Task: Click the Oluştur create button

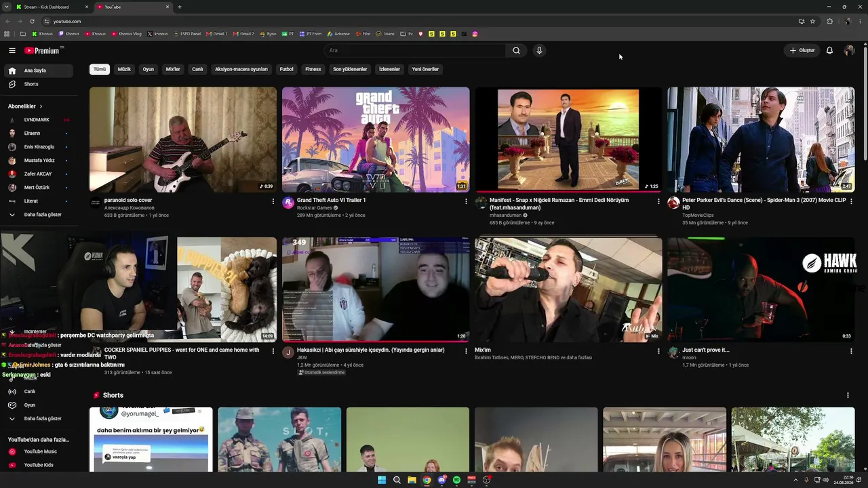Action: pos(802,50)
